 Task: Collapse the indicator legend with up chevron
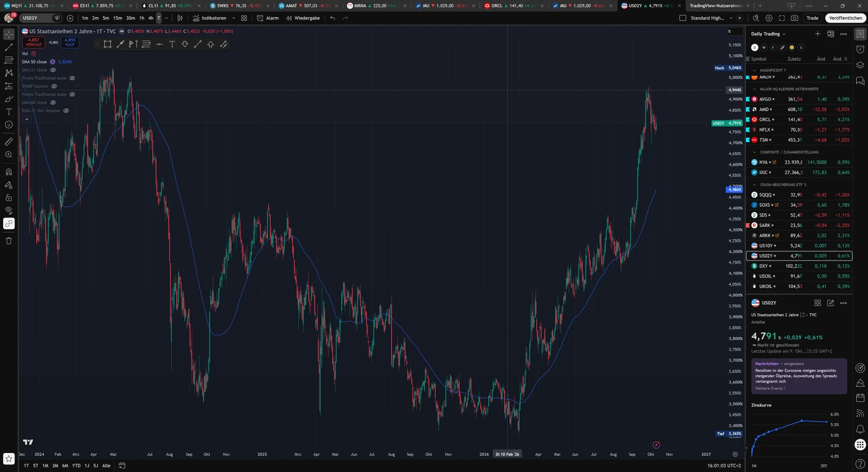pos(27,119)
